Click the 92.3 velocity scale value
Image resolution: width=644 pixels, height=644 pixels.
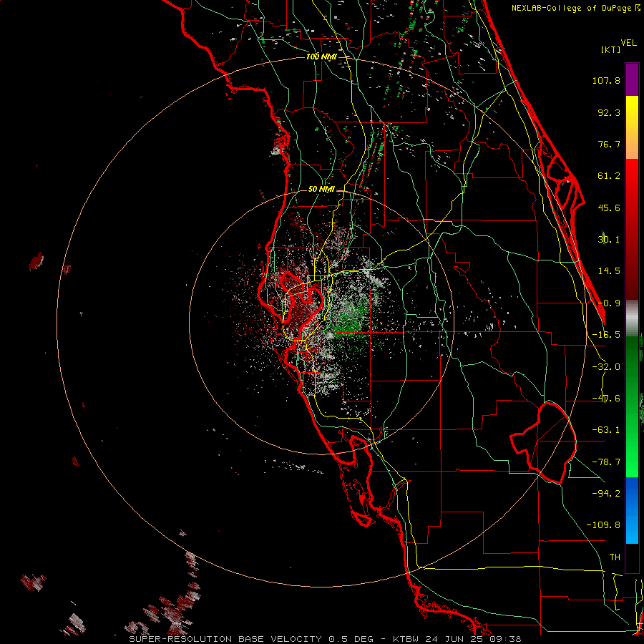point(609,112)
